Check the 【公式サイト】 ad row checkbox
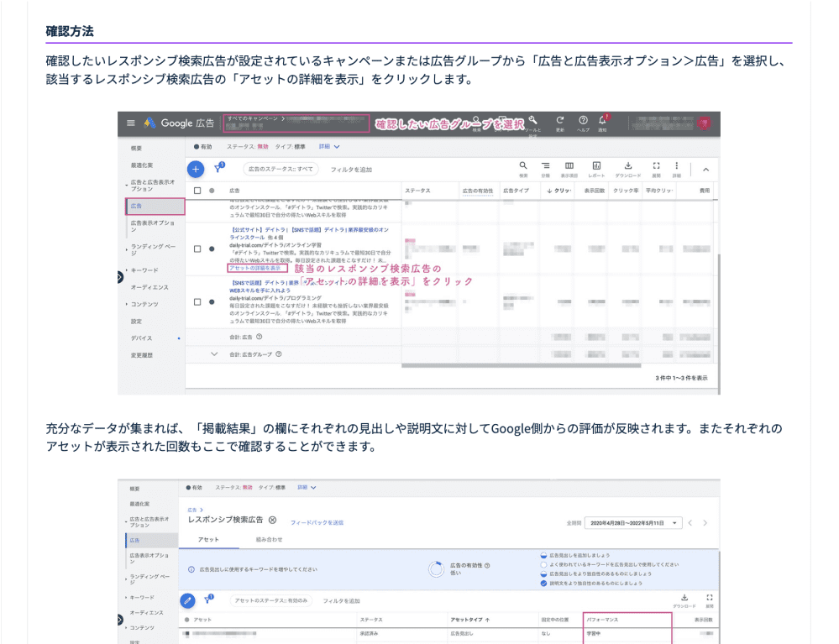The width and height of the screenshot is (839, 644). click(x=197, y=249)
